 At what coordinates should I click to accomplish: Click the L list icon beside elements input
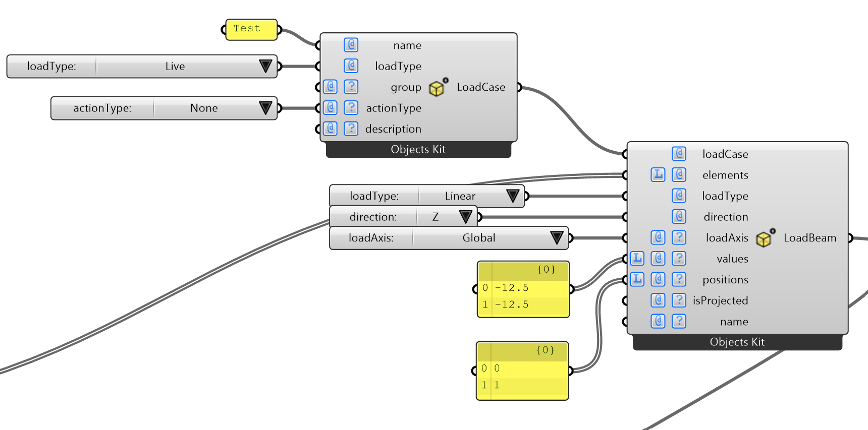point(658,175)
